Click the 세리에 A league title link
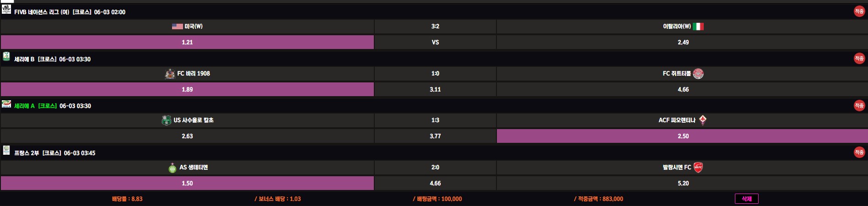Image resolution: width=868 pixels, height=206 pixels. 24,106
